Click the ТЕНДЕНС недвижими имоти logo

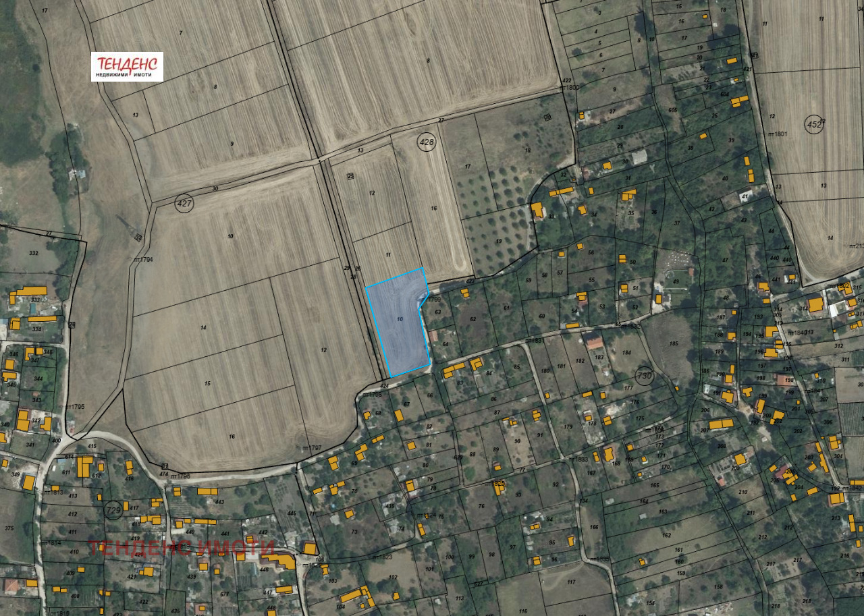point(127,67)
